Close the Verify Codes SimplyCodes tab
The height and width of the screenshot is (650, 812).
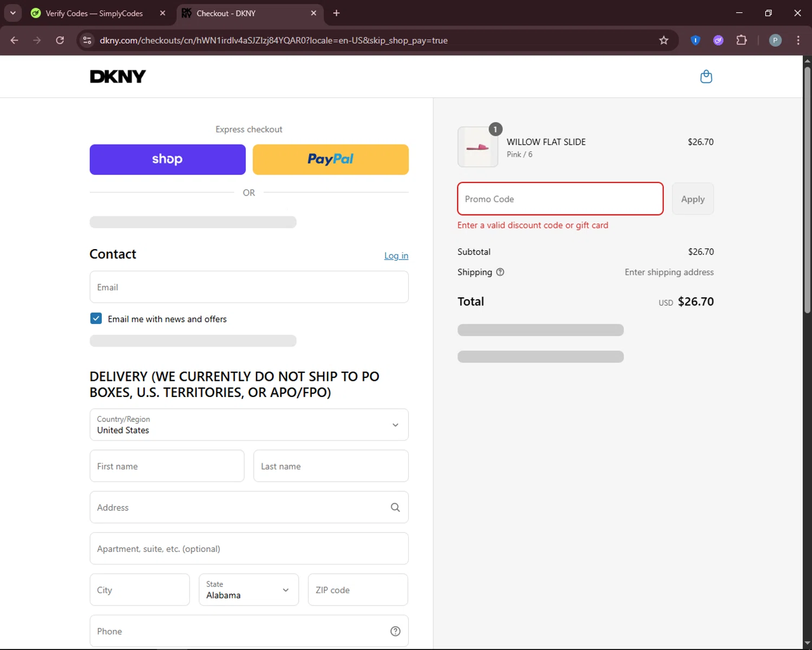(x=162, y=13)
